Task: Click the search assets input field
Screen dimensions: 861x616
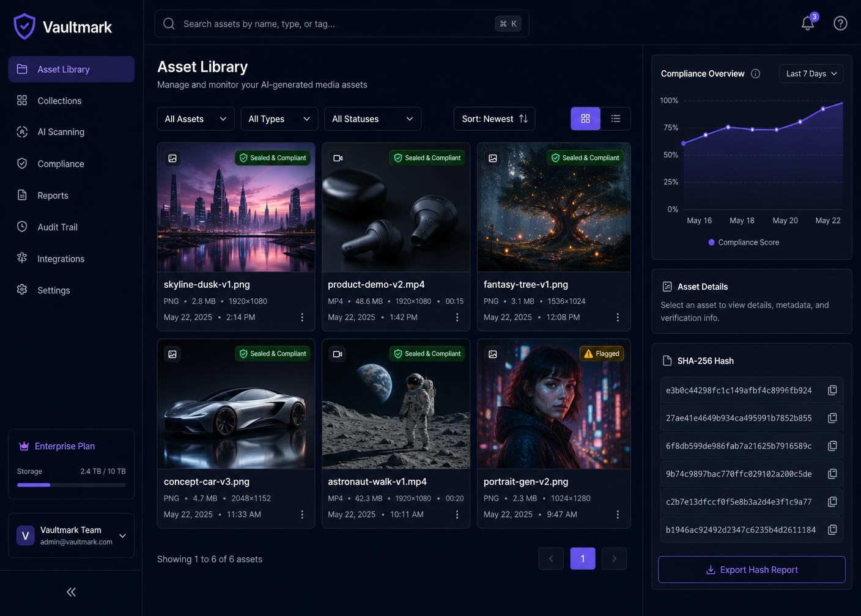Action: 342,24
